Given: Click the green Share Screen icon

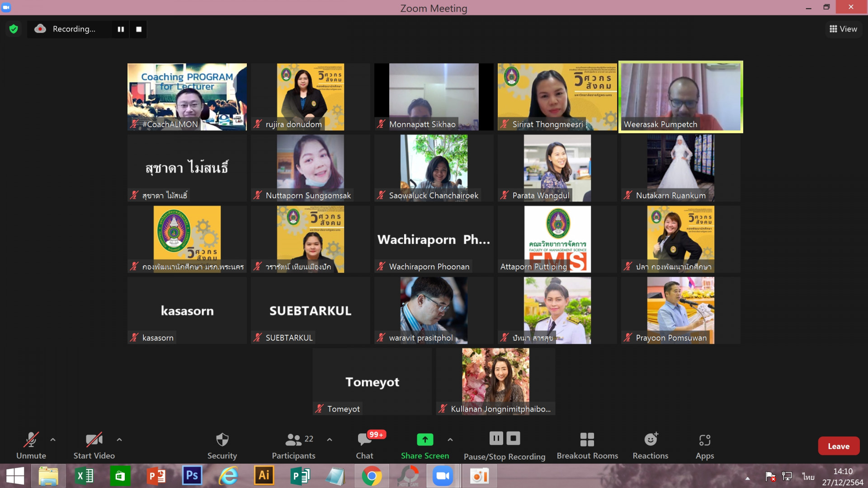Looking at the screenshot, I should (x=425, y=439).
